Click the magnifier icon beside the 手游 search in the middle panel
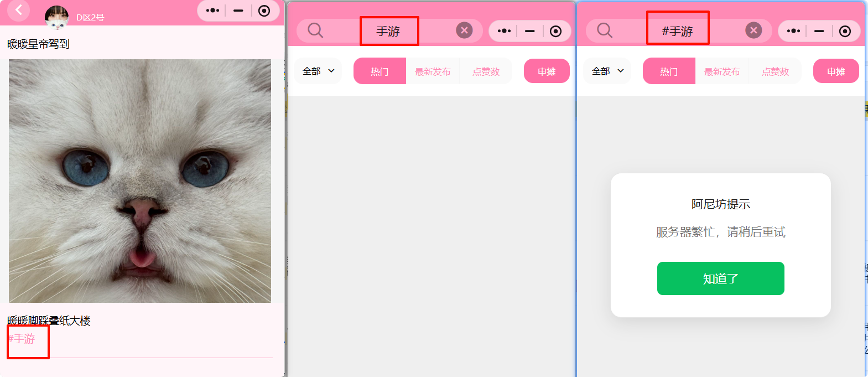The height and width of the screenshot is (377, 868). tap(315, 30)
